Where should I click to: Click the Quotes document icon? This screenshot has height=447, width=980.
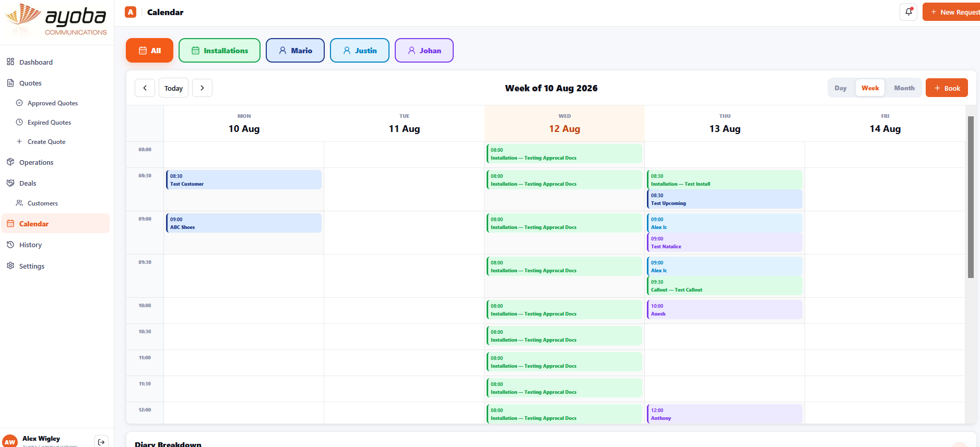click(10, 83)
